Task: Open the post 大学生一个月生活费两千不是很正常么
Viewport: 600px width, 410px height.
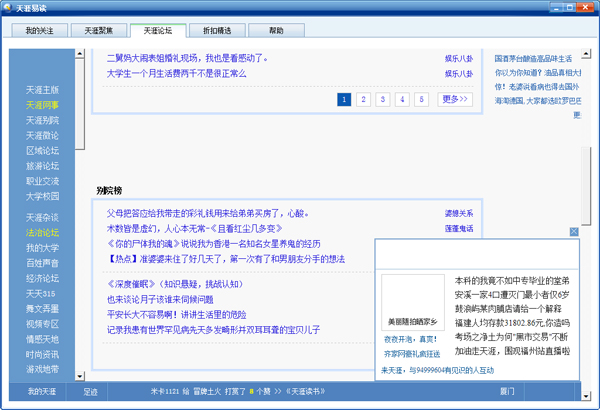Action: (176, 73)
